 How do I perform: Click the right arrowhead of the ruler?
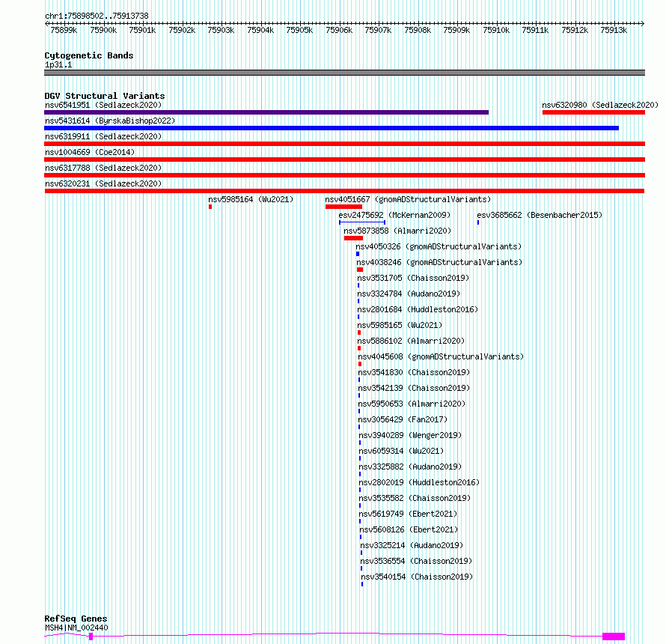tap(643, 24)
